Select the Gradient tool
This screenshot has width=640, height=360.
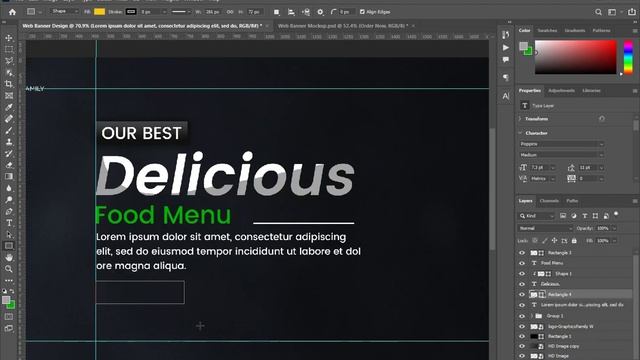pos(9,176)
